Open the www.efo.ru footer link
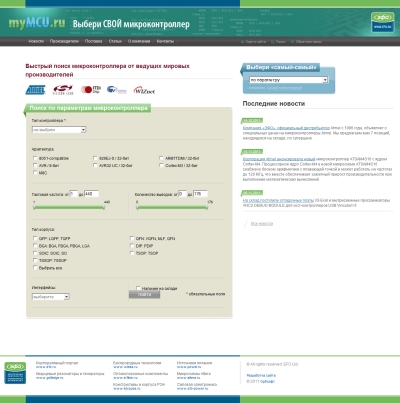400x403 pixels. (x=46, y=367)
